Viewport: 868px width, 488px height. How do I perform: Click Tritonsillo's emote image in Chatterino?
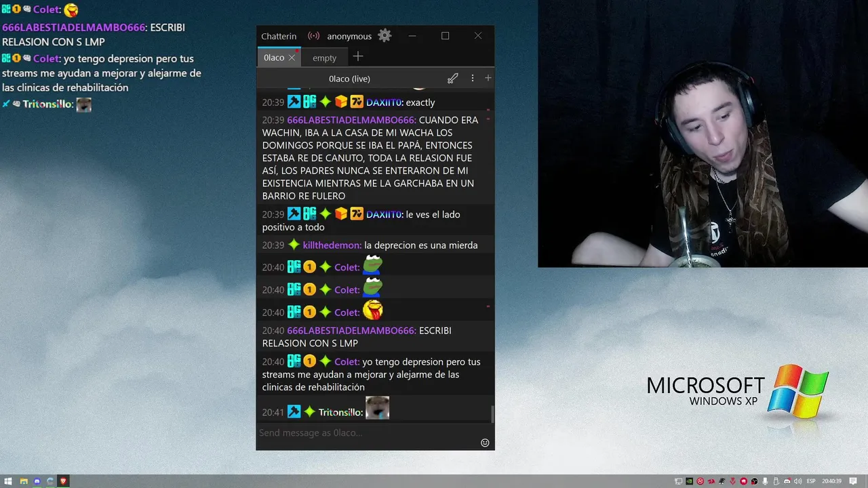tap(377, 408)
